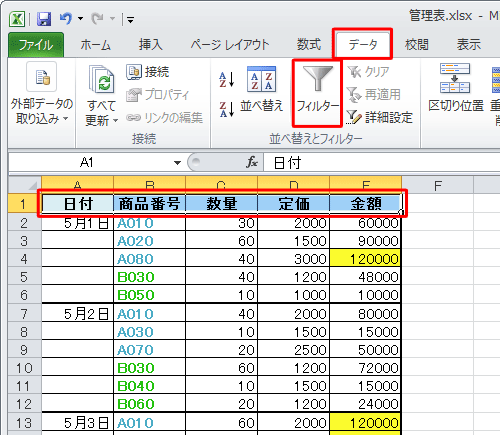
Task: Switch to the 数式 tab
Action: [309, 45]
